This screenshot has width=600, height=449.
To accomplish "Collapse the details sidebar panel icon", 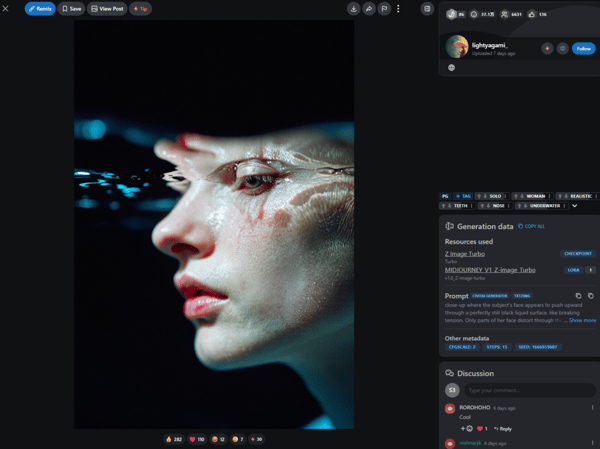I will [x=427, y=9].
